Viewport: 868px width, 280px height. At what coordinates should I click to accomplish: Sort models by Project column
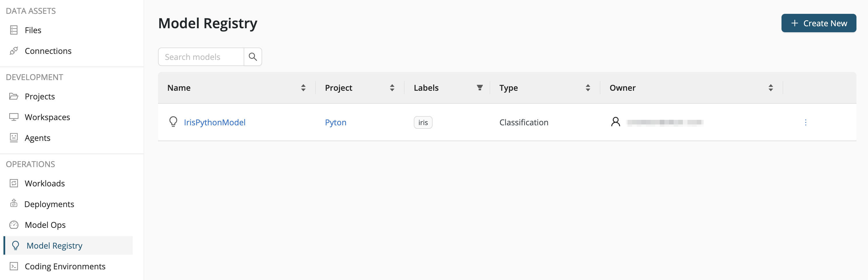(392, 88)
